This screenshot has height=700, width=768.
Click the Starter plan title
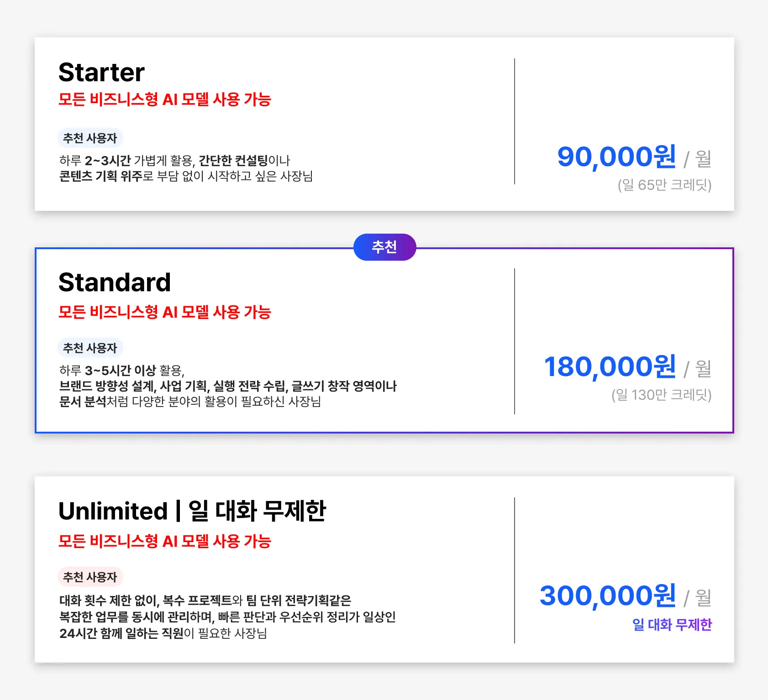click(x=101, y=73)
